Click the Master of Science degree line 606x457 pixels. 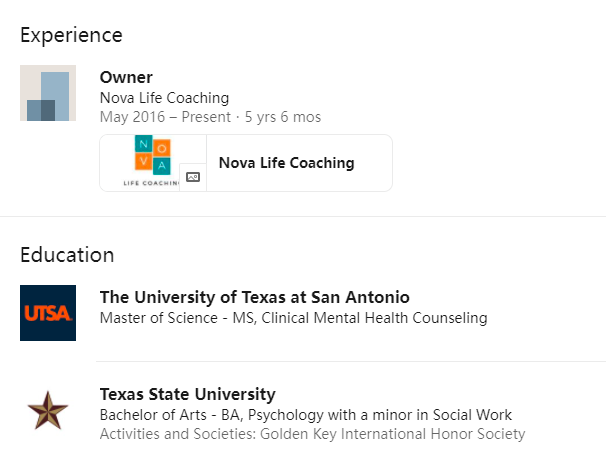pyautogui.click(x=293, y=318)
